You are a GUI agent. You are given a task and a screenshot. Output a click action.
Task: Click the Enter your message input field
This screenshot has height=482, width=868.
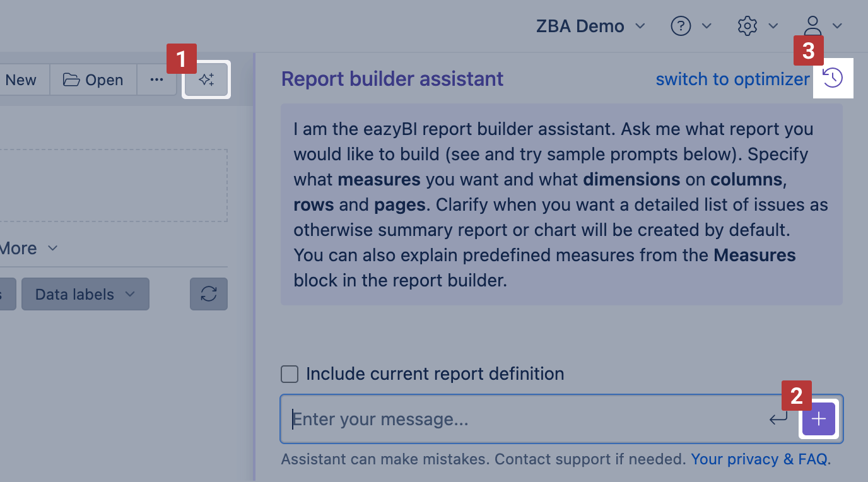(x=524, y=419)
